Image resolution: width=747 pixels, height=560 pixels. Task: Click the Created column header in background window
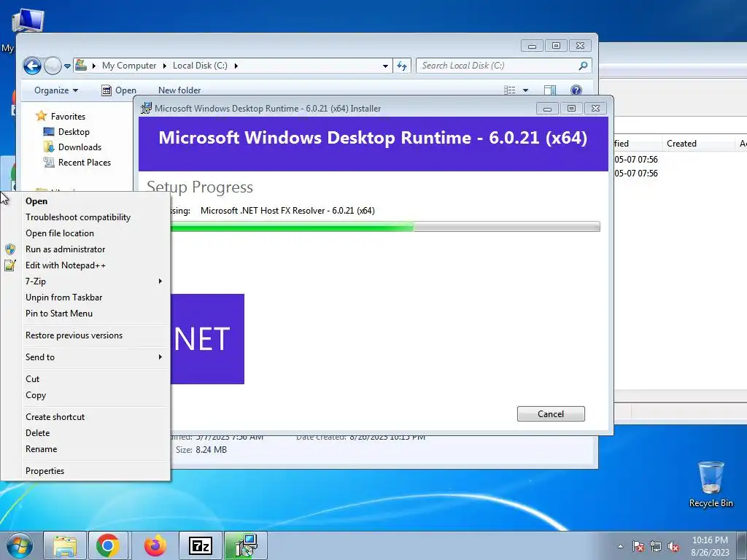point(682,144)
